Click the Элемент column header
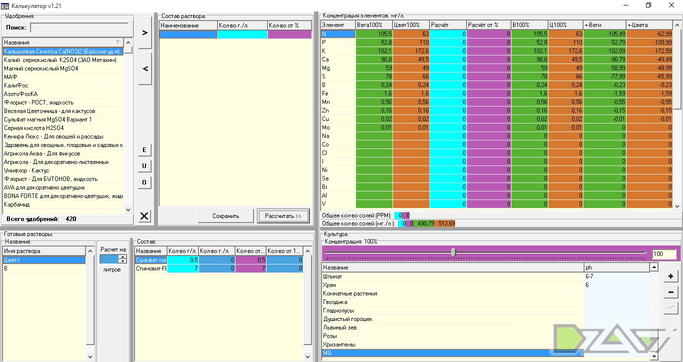The width and height of the screenshot is (683, 362). 338,25
